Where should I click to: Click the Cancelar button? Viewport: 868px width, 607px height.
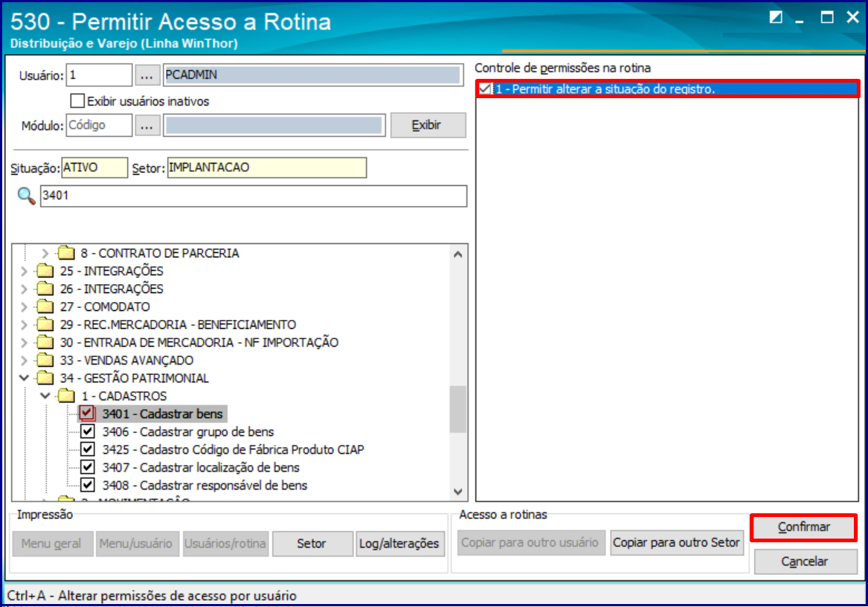(x=805, y=562)
